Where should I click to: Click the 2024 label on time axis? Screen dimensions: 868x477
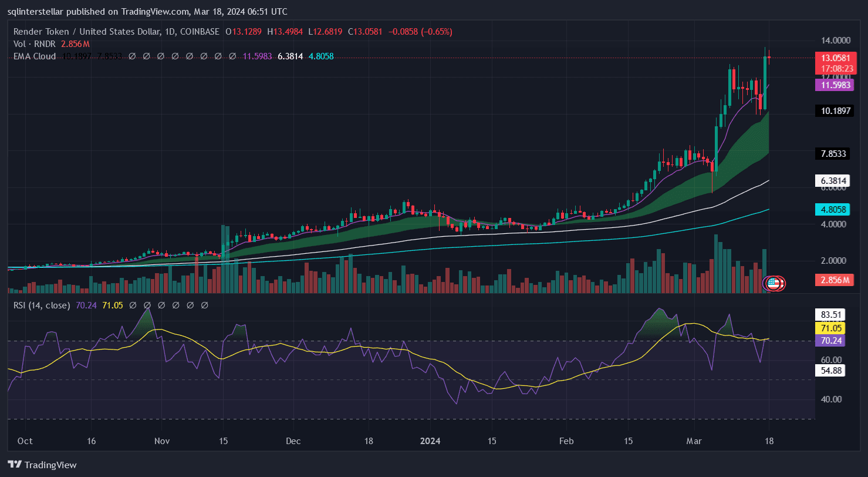click(431, 441)
